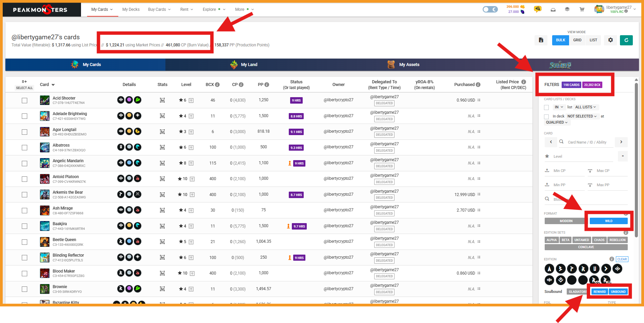Open the chat bubble icon in header
This screenshot has height=323, width=644.
[x=538, y=9]
